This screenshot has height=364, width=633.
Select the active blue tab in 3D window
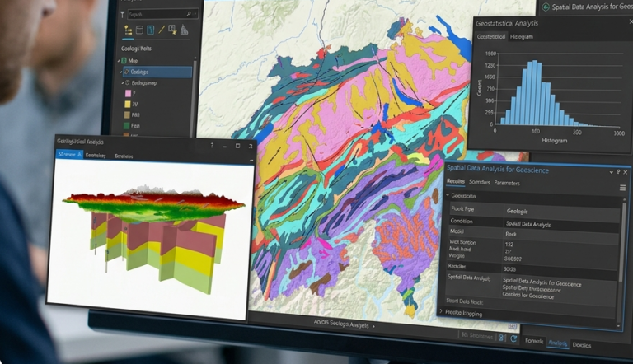tap(69, 154)
